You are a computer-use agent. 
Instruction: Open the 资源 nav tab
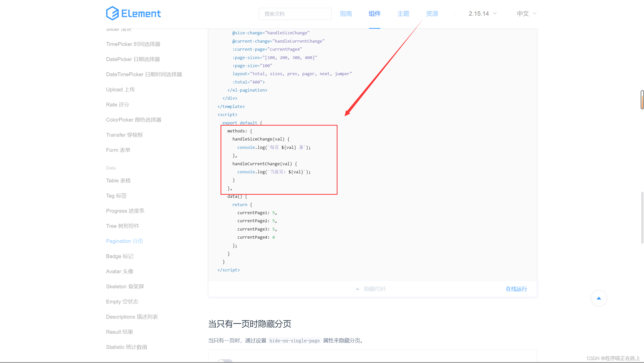coord(432,14)
